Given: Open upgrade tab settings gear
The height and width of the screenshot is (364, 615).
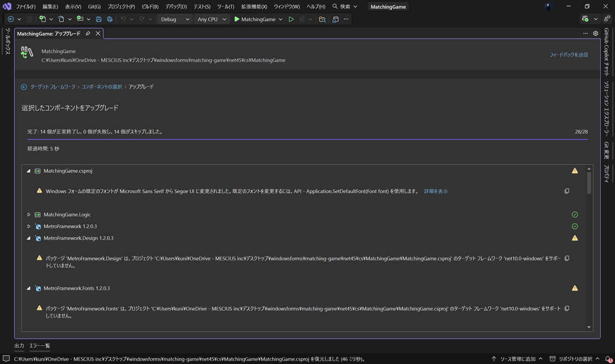Looking at the screenshot, I should click(x=595, y=33).
